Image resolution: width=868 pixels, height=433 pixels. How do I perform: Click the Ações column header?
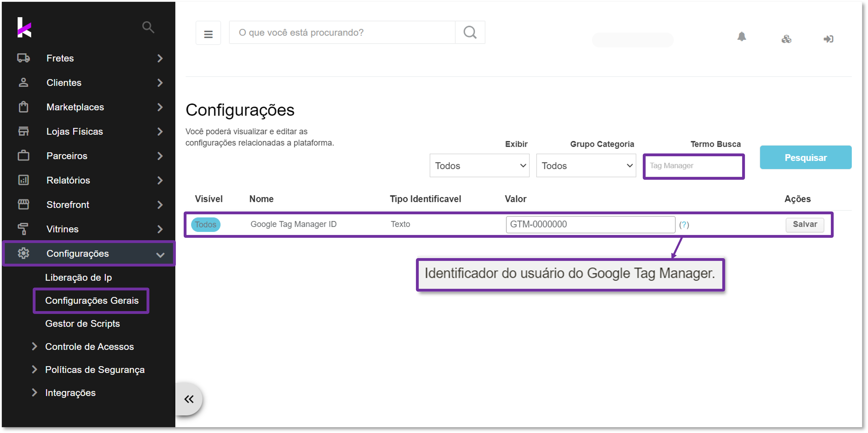pos(798,199)
